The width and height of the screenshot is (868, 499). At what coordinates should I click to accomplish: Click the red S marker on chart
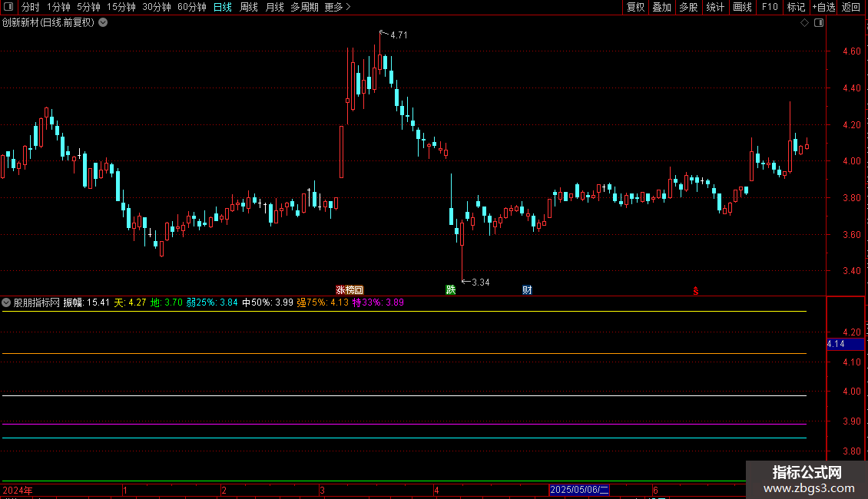click(x=696, y=291)
